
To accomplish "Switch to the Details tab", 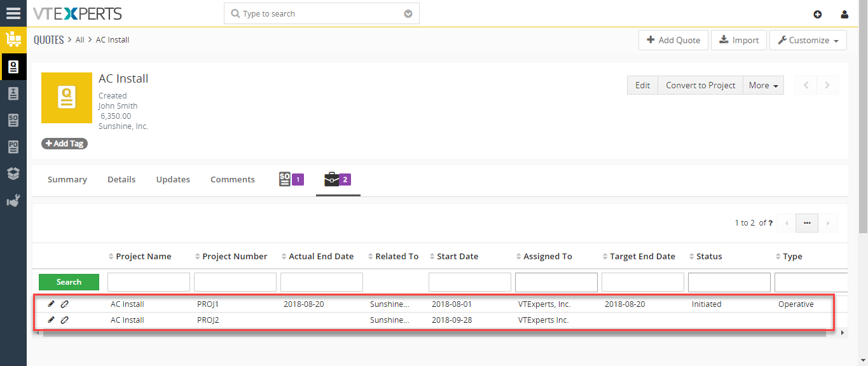I will [121, 180].
